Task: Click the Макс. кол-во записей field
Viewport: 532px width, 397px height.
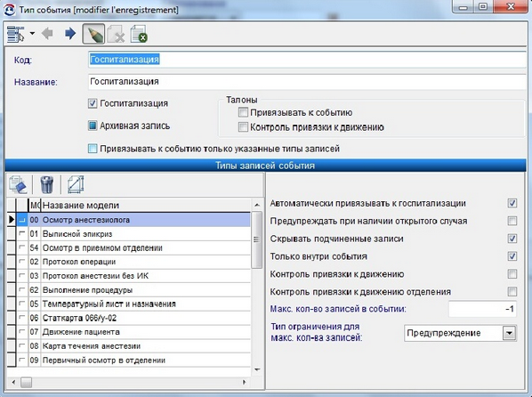Action: 482,310
